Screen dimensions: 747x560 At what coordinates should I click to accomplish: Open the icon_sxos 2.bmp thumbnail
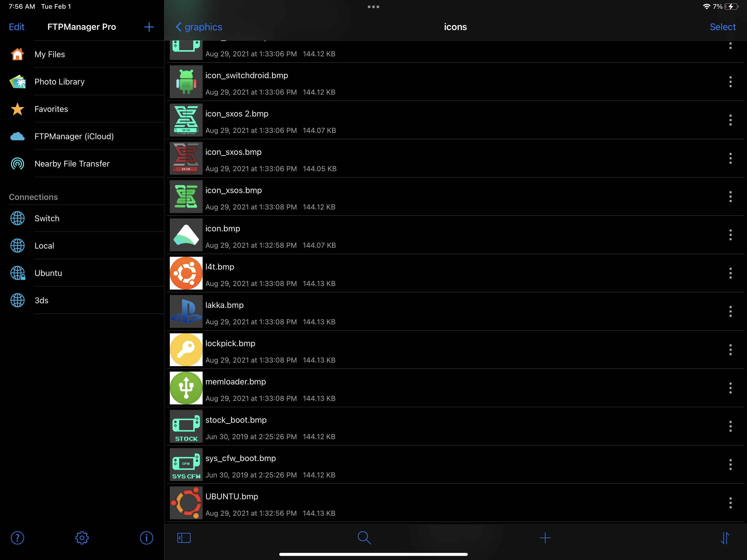pos(186,120)
